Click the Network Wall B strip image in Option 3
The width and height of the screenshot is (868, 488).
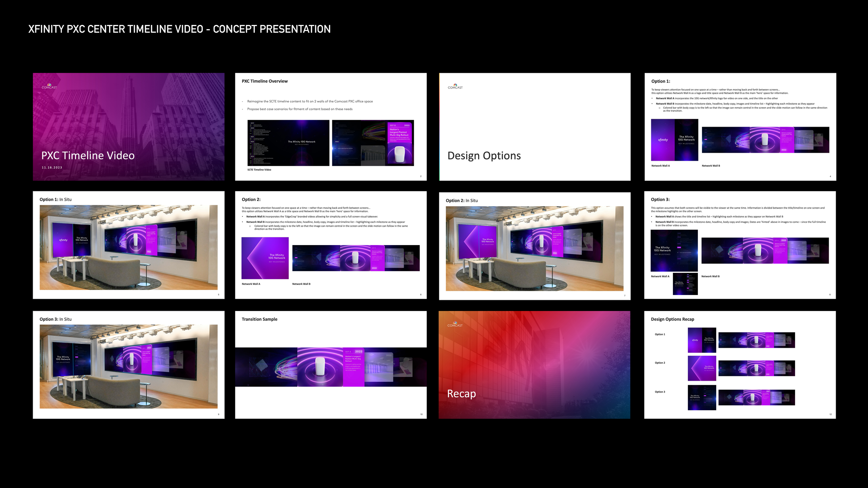765,251
